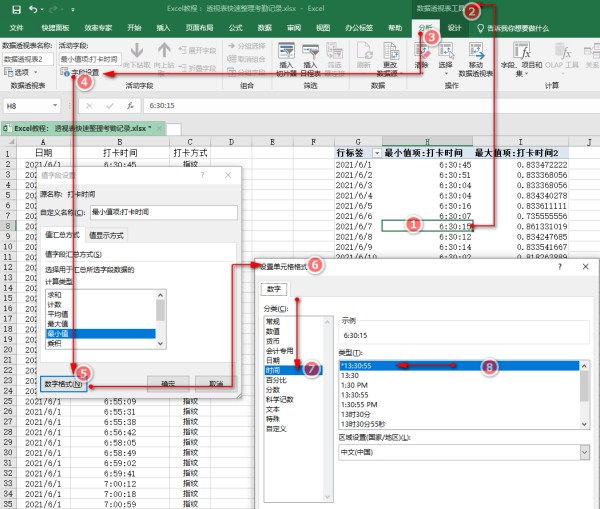Click 取消组合 in the ribbon
Viewport: 600px width, 509px height.
246,59
